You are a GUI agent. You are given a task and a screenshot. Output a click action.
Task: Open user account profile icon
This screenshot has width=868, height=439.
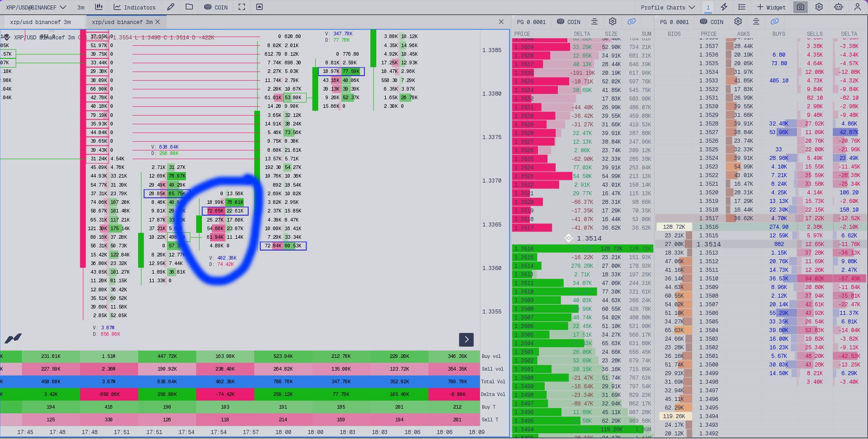coord(857,7)
